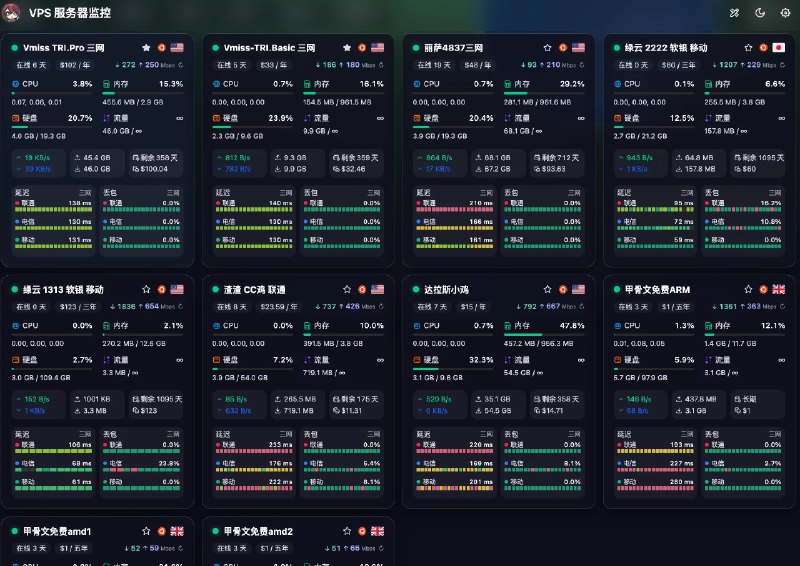Click the US flag on Vmiss-TRI.Basic card

point(378,47)
